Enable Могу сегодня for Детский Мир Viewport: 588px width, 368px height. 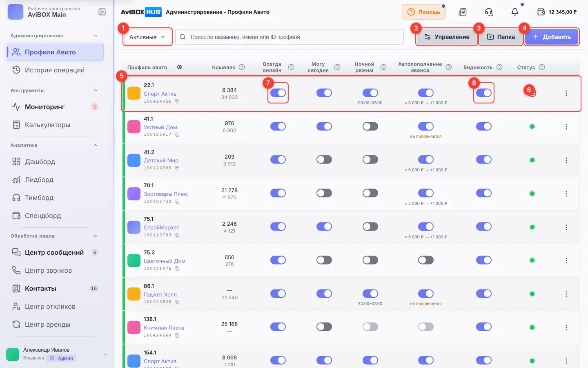tap(324, 159)
